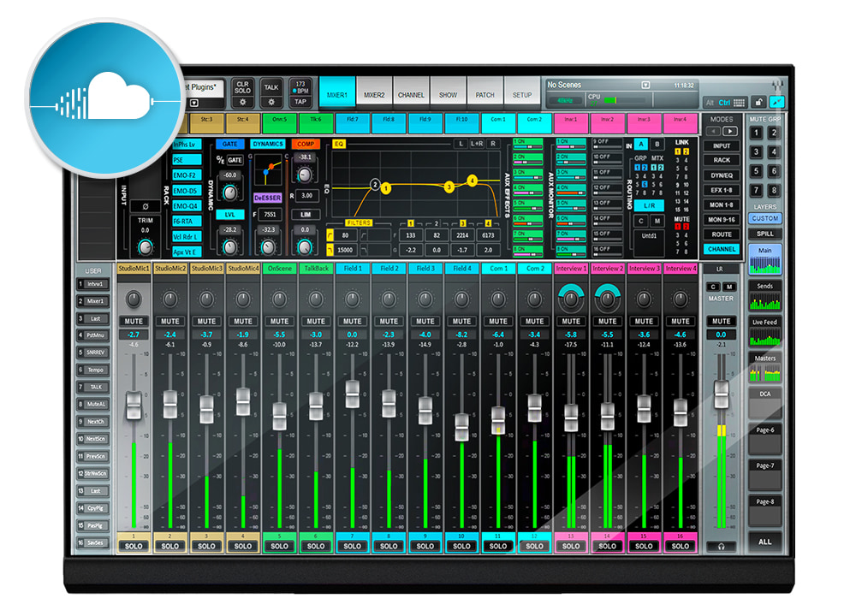Viewport: 856px width, 616px height.
Task: Mute the StudioMic1 channel
Action: click(x=134, y=322)
